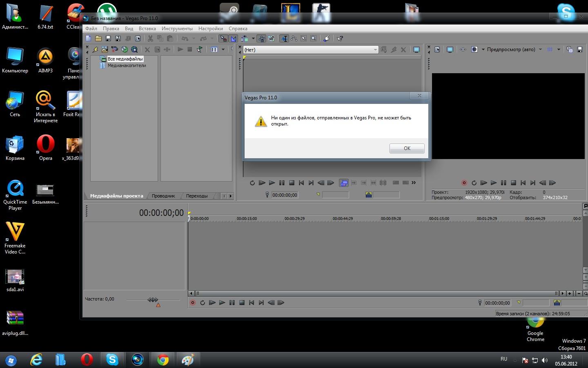Image resolution: width=588 pixels, height=368 pixels.
Task: Open the Split Screen View dropdown arrow
Action: pos(483,49)
